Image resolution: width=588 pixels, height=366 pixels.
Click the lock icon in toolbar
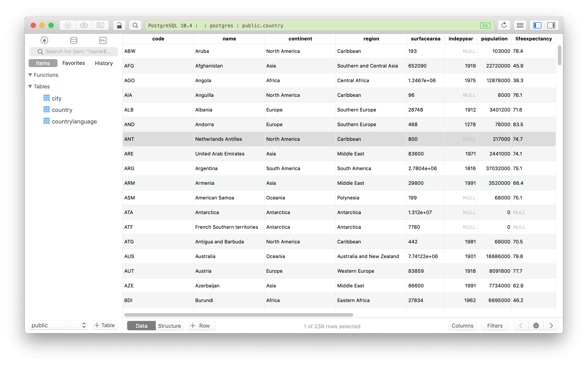tap(119, 25)
